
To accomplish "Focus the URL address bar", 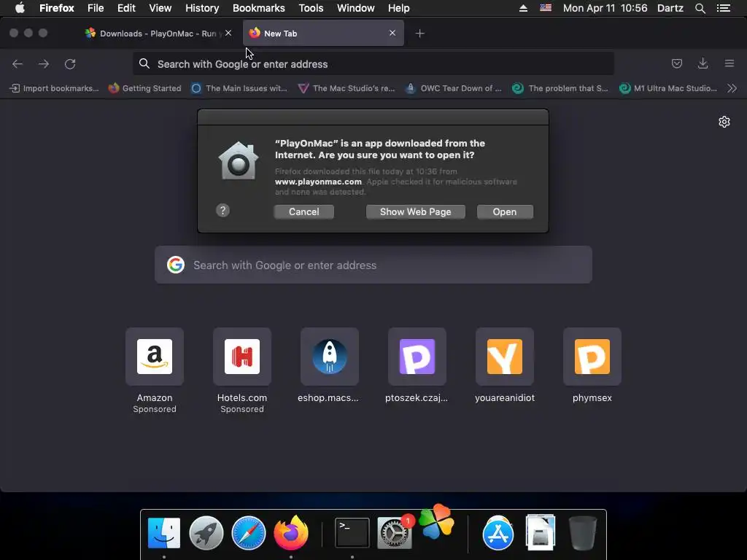I will pyautogui.click(x=373, y=64).
